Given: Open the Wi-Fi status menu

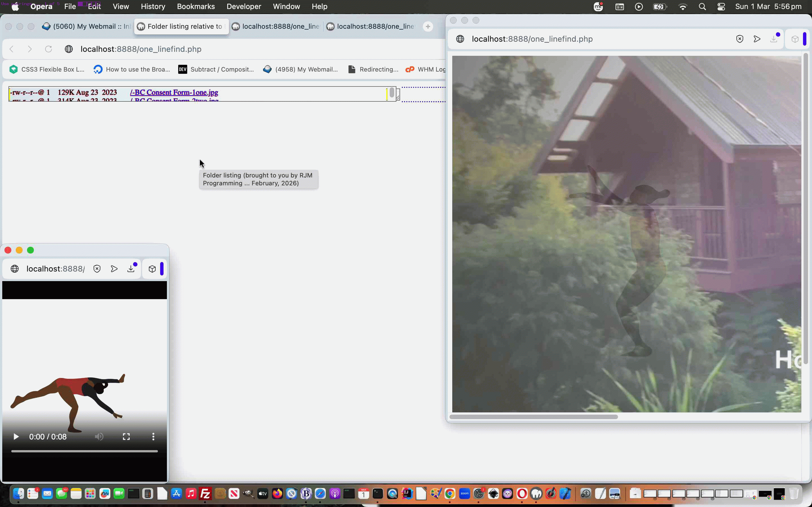Looking at the screenshot, I should pos(683,6).
